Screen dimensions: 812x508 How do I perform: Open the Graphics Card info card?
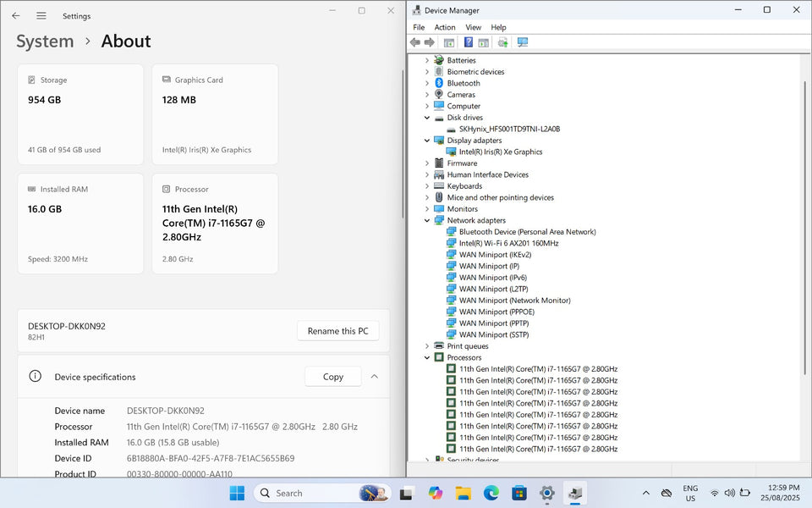[x=215, y=114]
